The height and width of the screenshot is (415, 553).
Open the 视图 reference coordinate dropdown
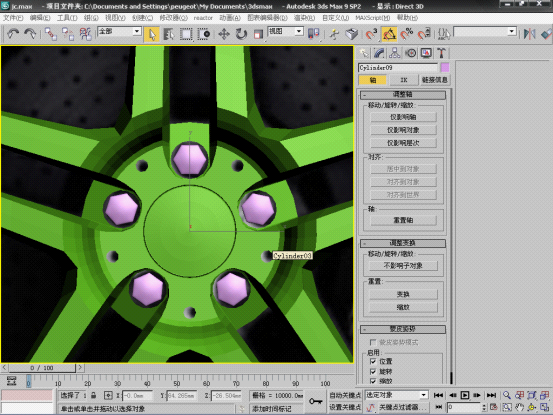[286, 32]
